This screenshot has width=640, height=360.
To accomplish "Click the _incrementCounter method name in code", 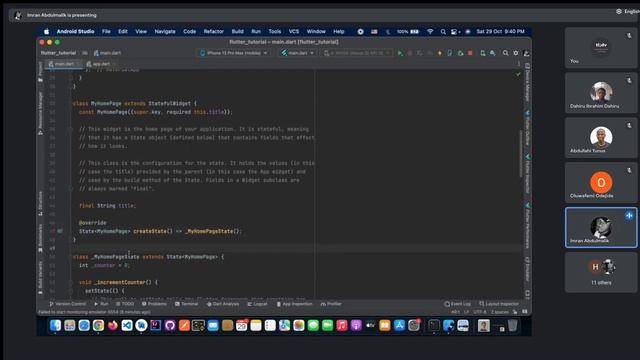I will click(x=120, y=282).
